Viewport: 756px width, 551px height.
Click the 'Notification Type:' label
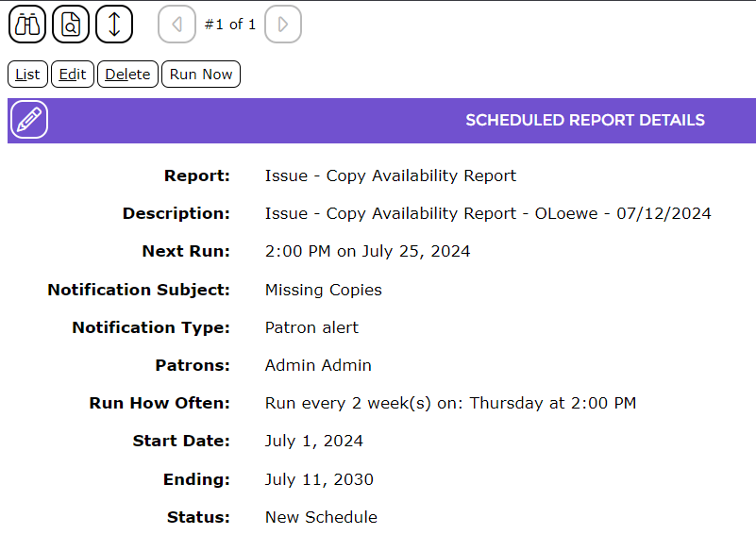tap(151, 327)
